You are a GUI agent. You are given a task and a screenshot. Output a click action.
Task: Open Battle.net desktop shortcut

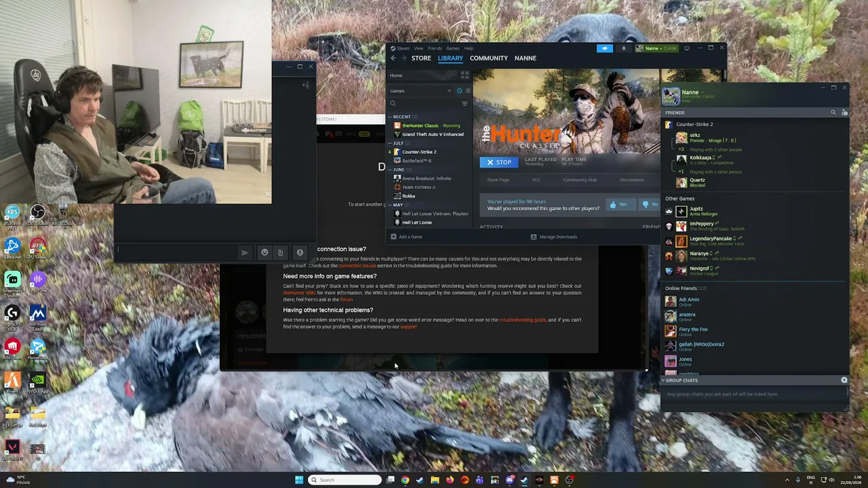[12, 248]
